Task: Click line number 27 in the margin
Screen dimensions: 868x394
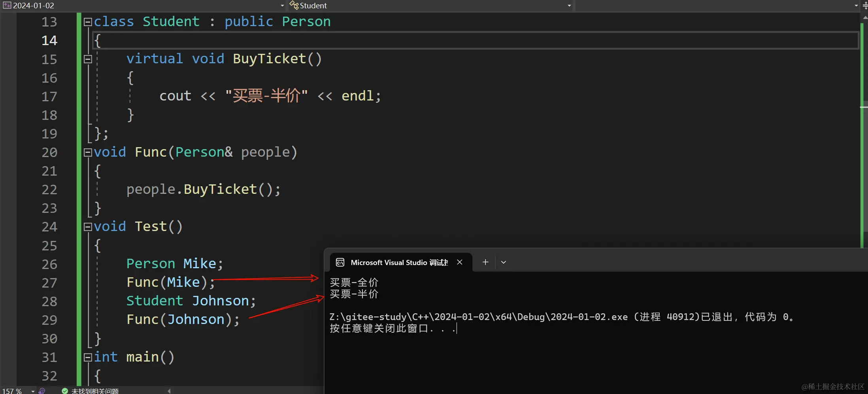Action: [49, 283]
